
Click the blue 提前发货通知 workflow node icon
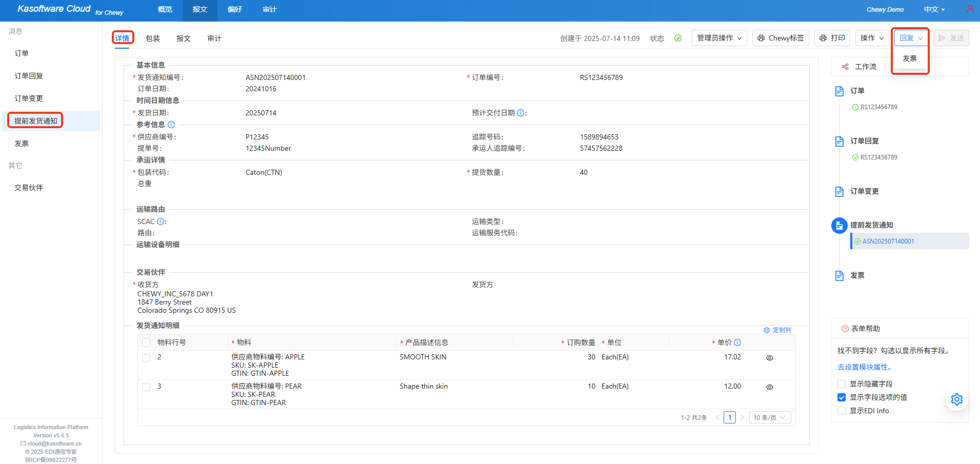839,226
